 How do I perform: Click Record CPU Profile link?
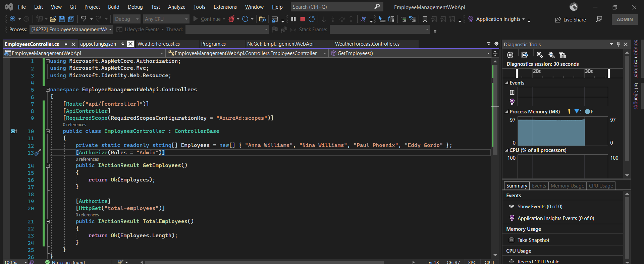click(538, 262)
